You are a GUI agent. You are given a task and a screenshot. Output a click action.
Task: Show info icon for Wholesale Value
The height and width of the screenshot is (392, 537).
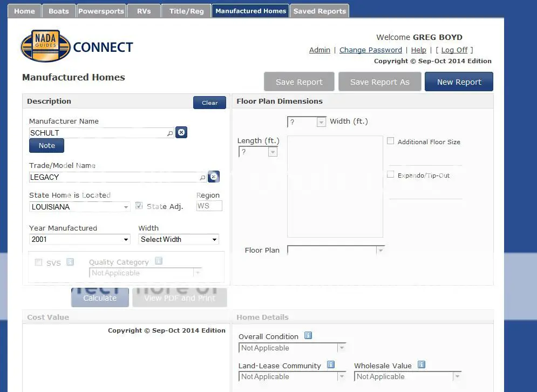pyautogui.click(x=422, y=364)
